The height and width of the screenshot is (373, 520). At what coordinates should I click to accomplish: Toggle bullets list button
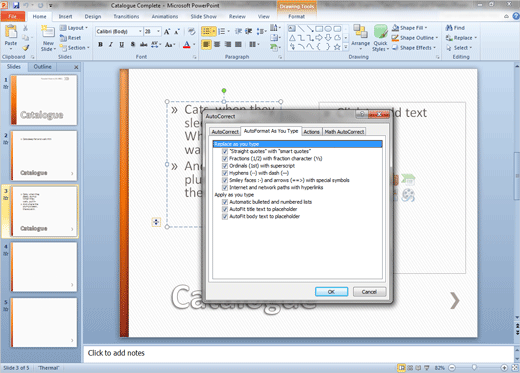point(208,31)
